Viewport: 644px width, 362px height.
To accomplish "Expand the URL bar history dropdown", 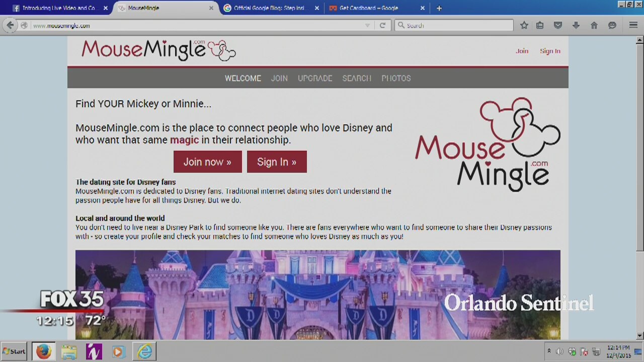I will click(x=368, y=26).
